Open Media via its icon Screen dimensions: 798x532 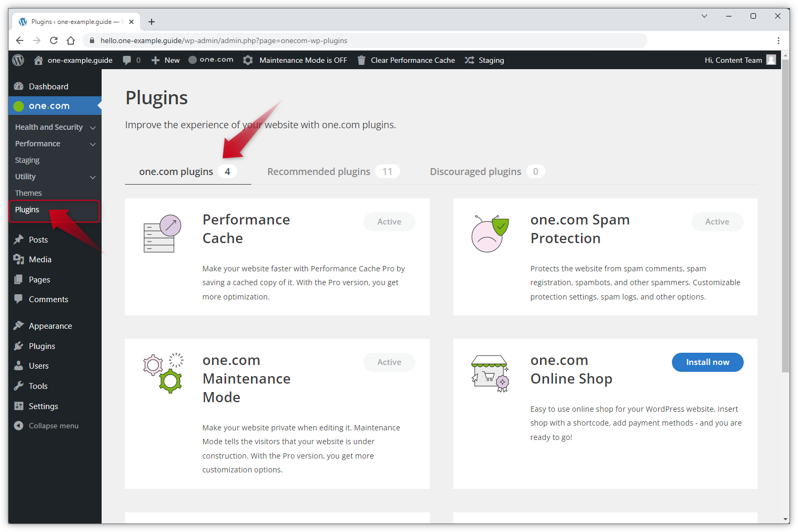pos(19,259)
